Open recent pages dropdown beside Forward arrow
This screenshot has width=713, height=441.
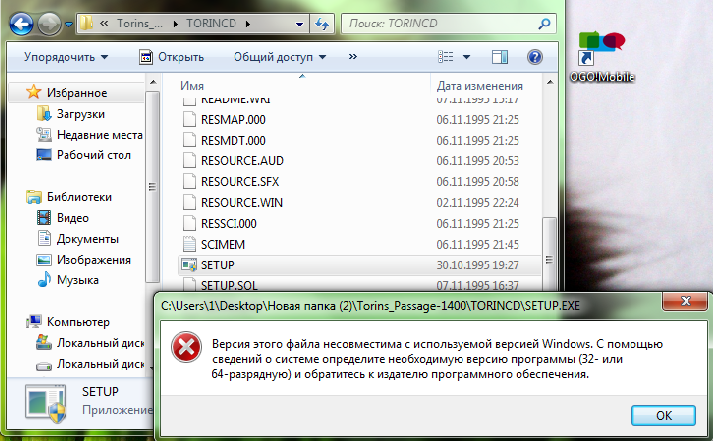point(69,24)
